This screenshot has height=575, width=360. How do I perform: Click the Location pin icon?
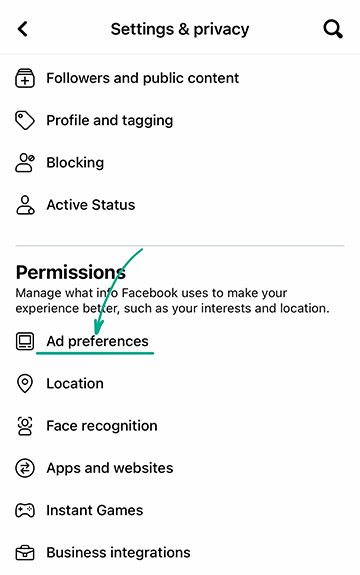click(25, 384)
